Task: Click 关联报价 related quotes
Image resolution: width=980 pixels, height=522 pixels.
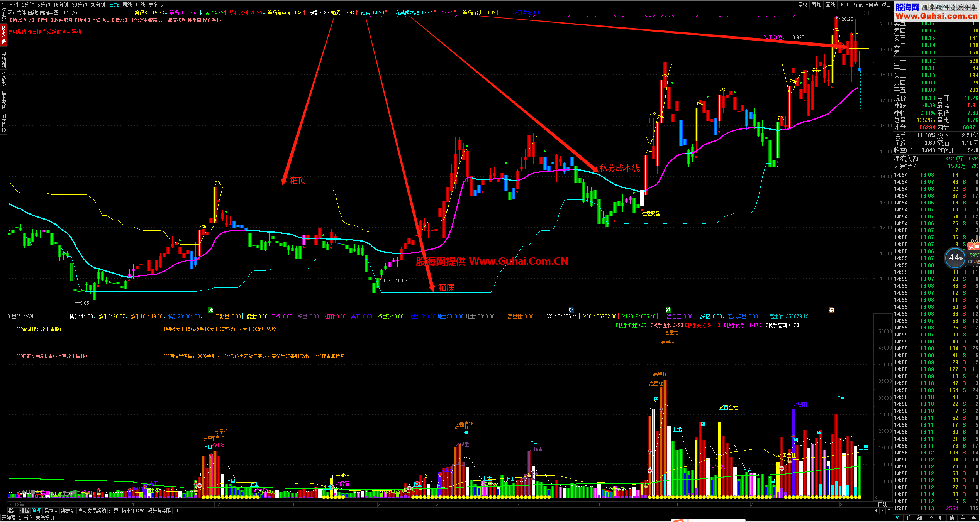Action: click(x=45, y=517)
